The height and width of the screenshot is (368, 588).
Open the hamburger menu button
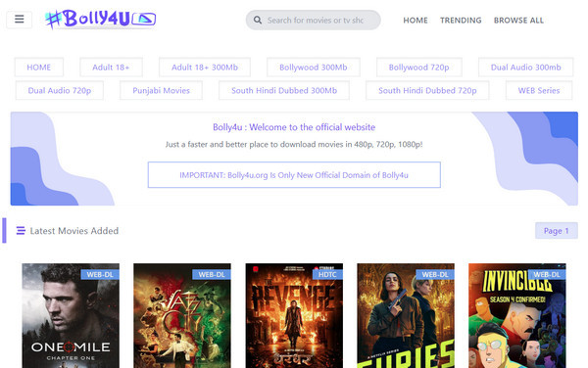coord(20,20)
